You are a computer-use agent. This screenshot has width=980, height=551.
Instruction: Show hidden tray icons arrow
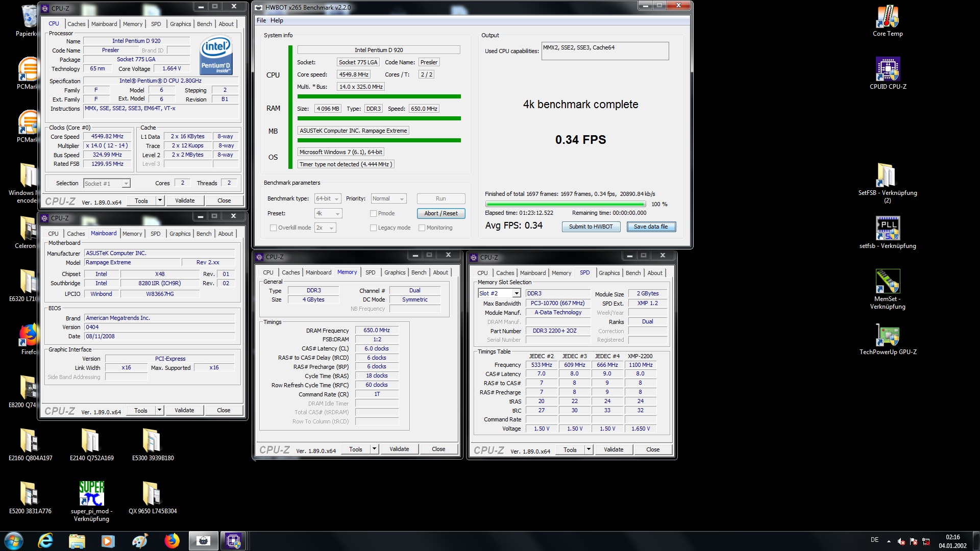pyautogui.click(x=889, y=541)
